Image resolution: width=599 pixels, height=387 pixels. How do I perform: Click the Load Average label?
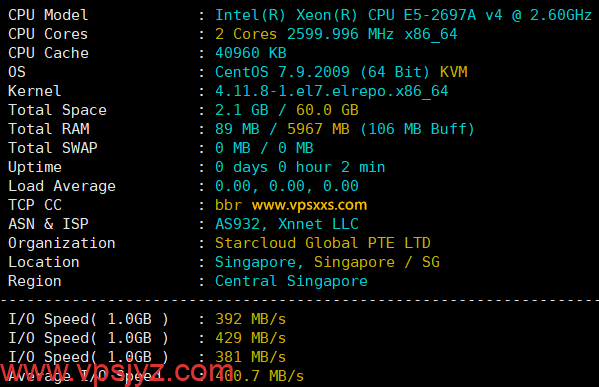tap(62, 186)
